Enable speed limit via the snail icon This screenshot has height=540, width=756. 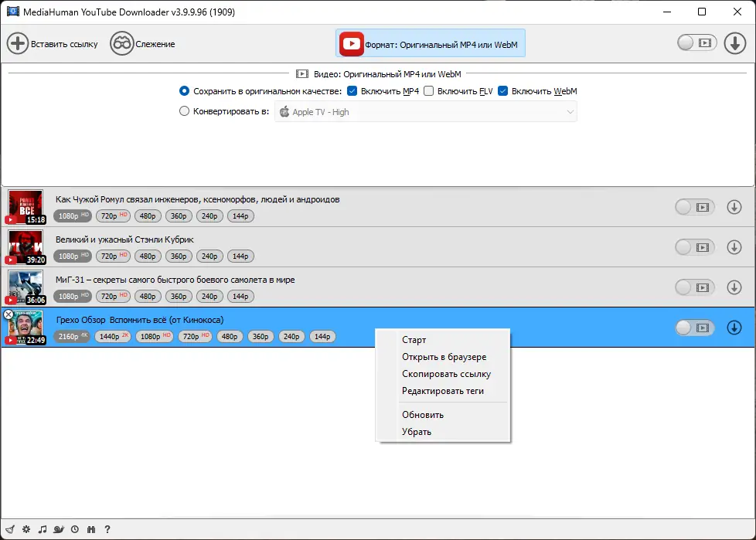click(x=59, y=529)
